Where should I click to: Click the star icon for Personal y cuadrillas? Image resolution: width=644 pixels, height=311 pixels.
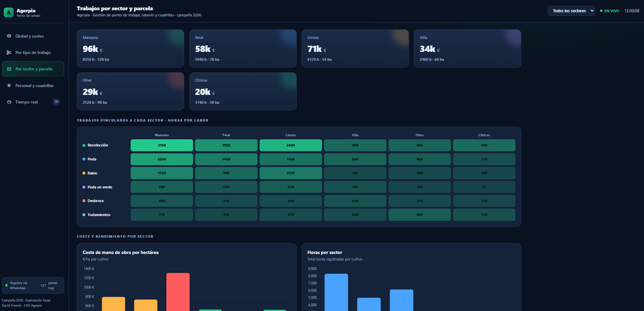point(9,85)
